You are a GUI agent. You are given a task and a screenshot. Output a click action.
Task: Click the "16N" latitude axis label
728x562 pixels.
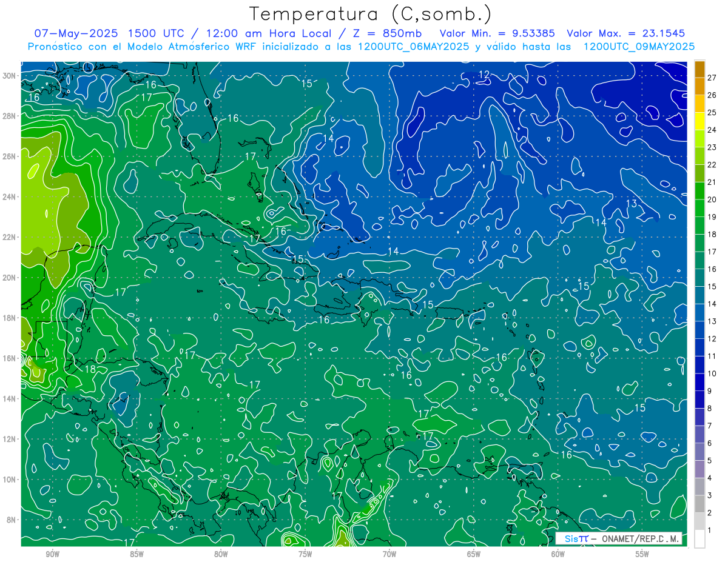[9, 358]
